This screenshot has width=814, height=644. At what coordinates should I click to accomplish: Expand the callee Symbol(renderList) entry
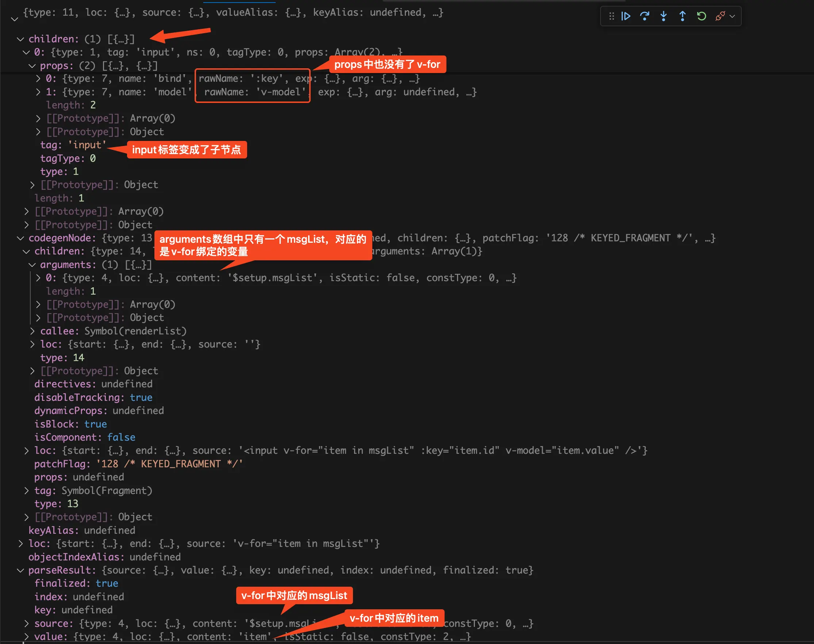[32, 331]
